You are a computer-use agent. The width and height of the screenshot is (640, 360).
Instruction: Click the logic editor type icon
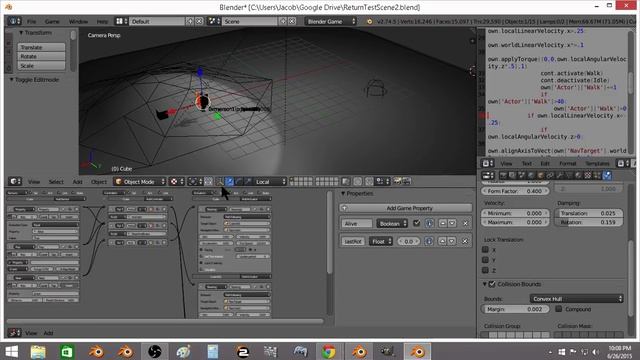(x=15, y=333)
